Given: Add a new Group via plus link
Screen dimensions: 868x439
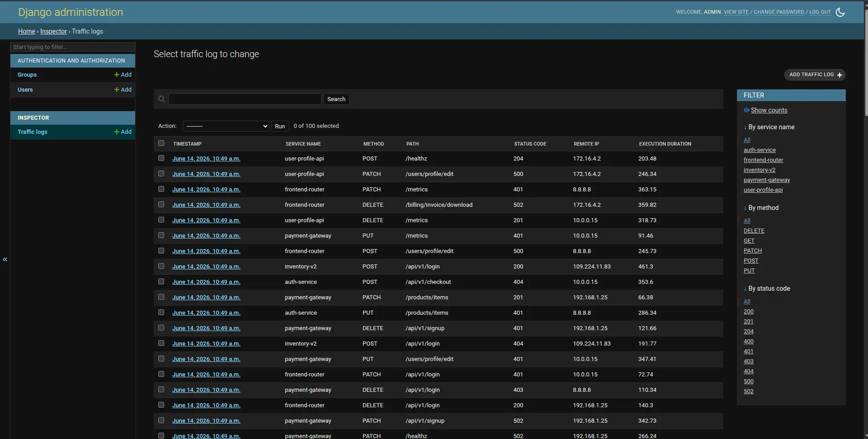Looking at the screenshot, I should pos(123,75).
